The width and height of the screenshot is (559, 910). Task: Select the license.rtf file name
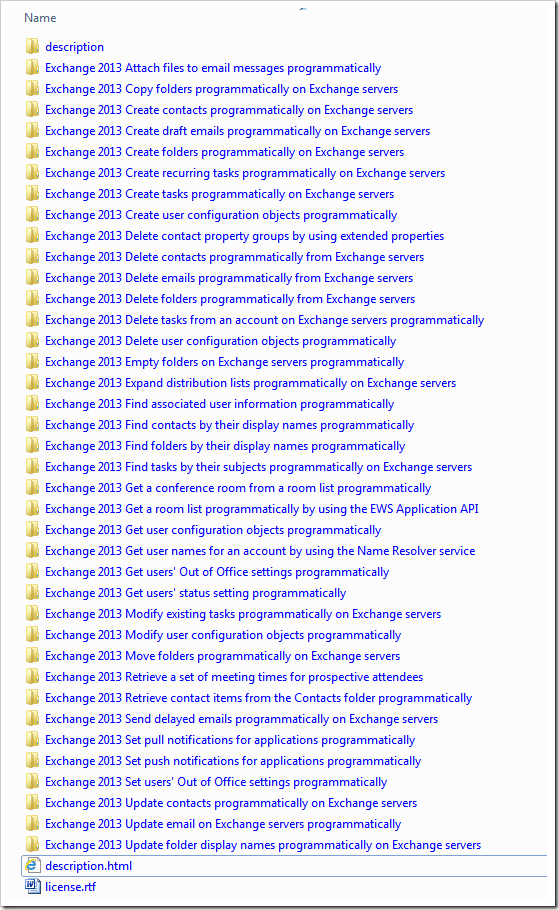(x=70, y=887)
